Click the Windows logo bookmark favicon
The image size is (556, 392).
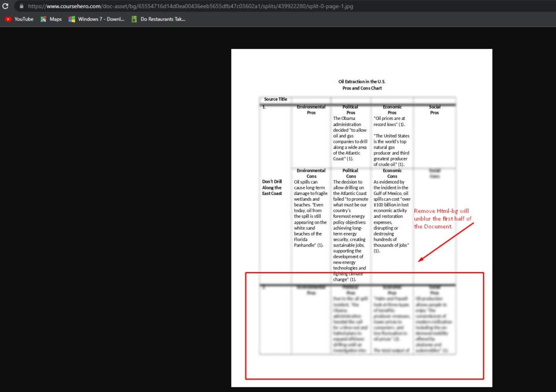pos(72,19)
